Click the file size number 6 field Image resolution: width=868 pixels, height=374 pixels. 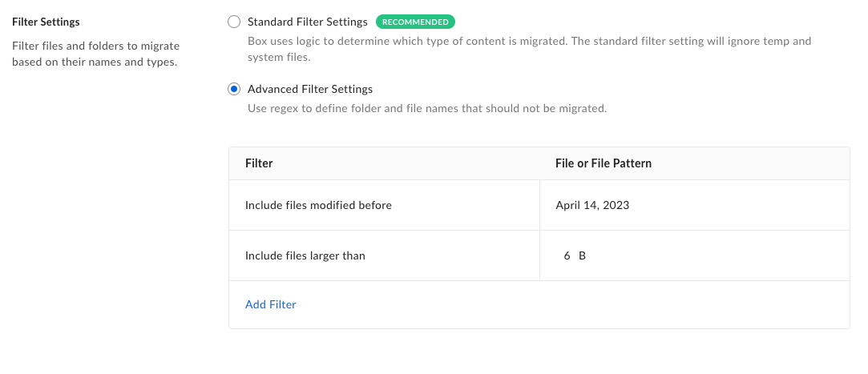coord(567,255)
